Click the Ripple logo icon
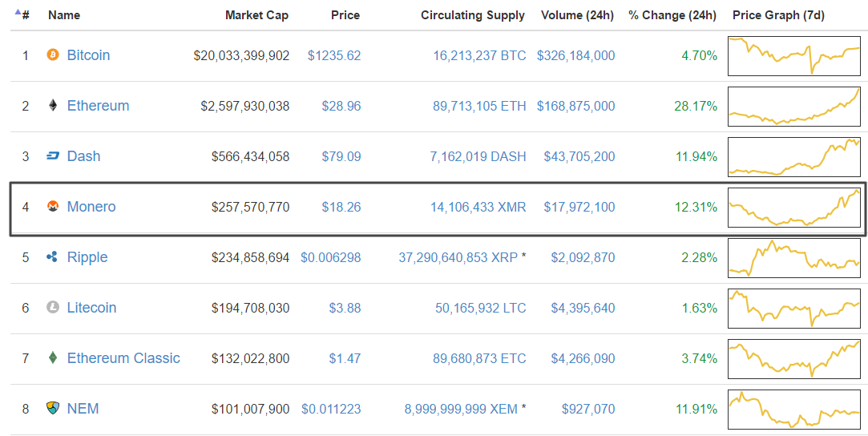 pos(53,257)
